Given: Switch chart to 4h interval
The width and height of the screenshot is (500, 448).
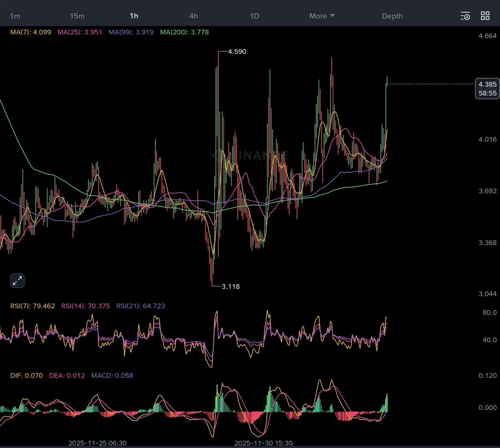Looking at the screenshot, I should click(x=193, y=16).
